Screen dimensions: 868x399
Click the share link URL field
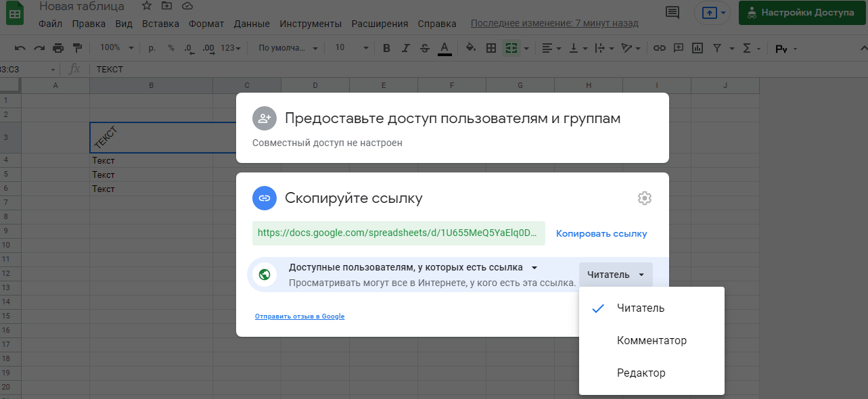click(x=398, y=233)
